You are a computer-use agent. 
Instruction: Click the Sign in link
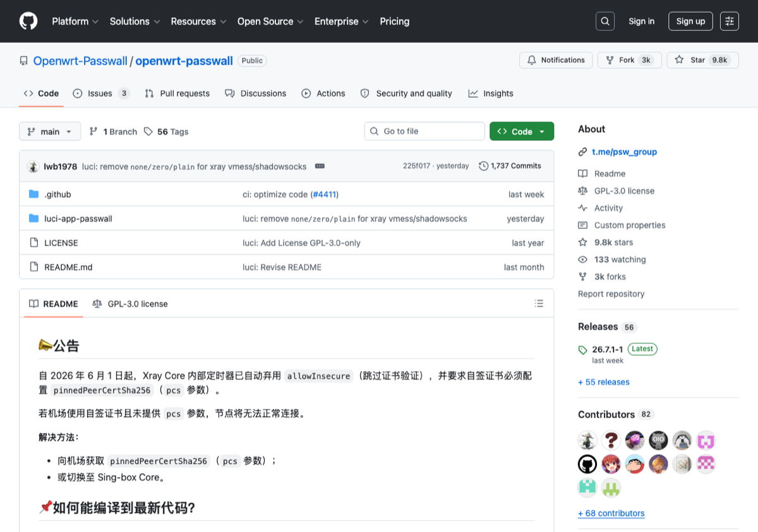pos(642,21)
